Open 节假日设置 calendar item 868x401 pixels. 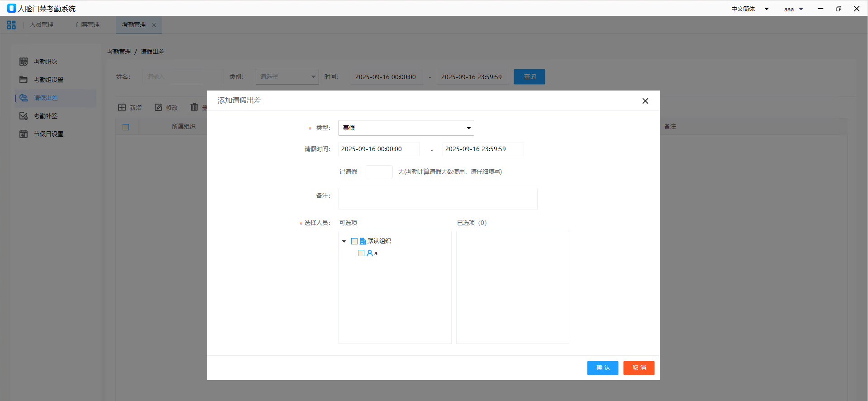(x=24, y=134)
